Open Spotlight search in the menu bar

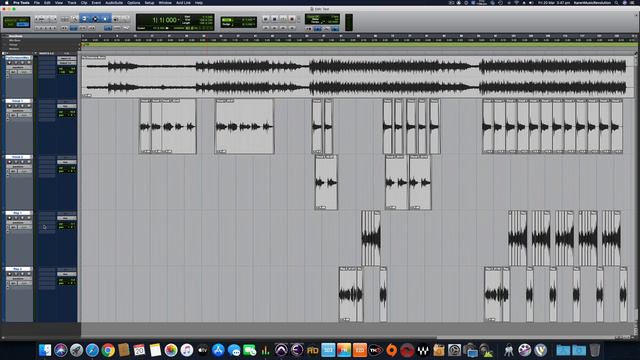[x=616, y=2]
